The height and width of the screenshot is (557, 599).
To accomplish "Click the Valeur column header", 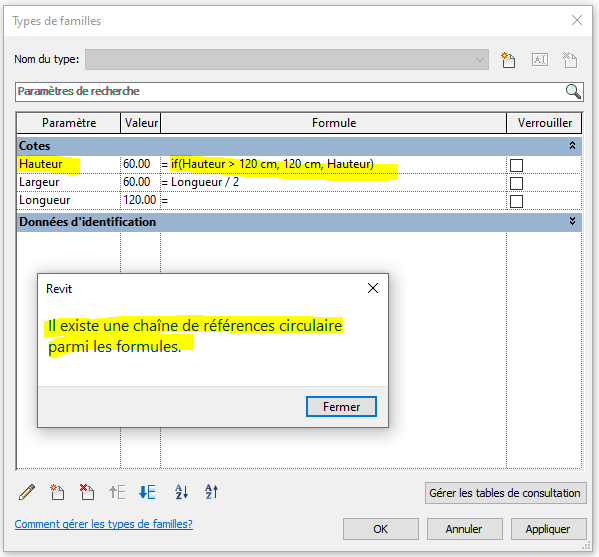I will click(x=141, y=123).
